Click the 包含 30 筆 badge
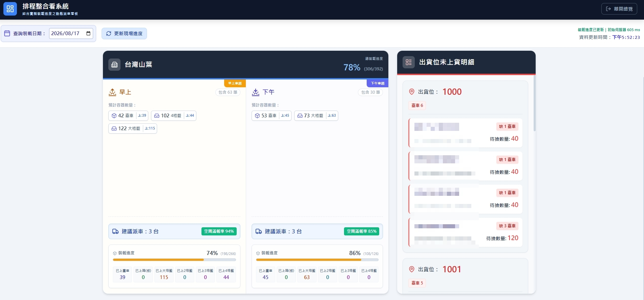The width and height of the screenshot is (644, 300). 370,92
